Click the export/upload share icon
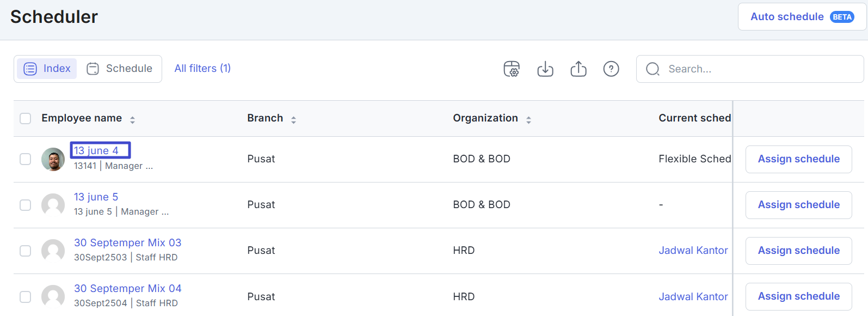This screenshot has height=316, width=868. tap(578, 69)
